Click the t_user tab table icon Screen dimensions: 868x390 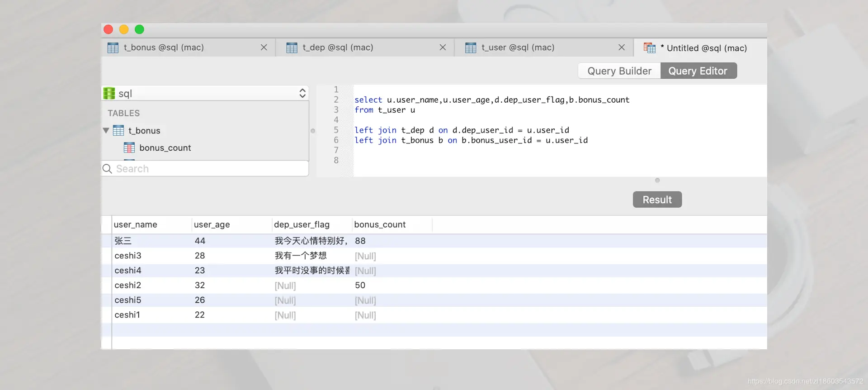click(x=471, y=48)
